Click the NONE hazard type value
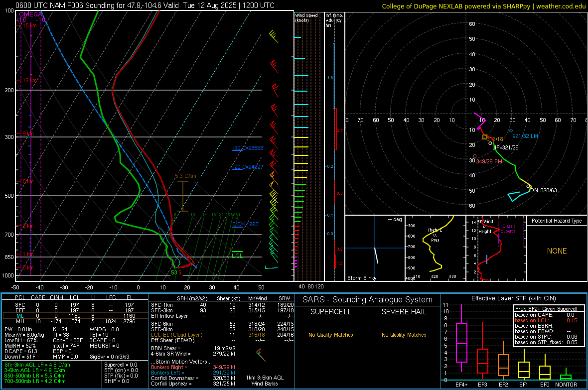 (x=557, y=251)
